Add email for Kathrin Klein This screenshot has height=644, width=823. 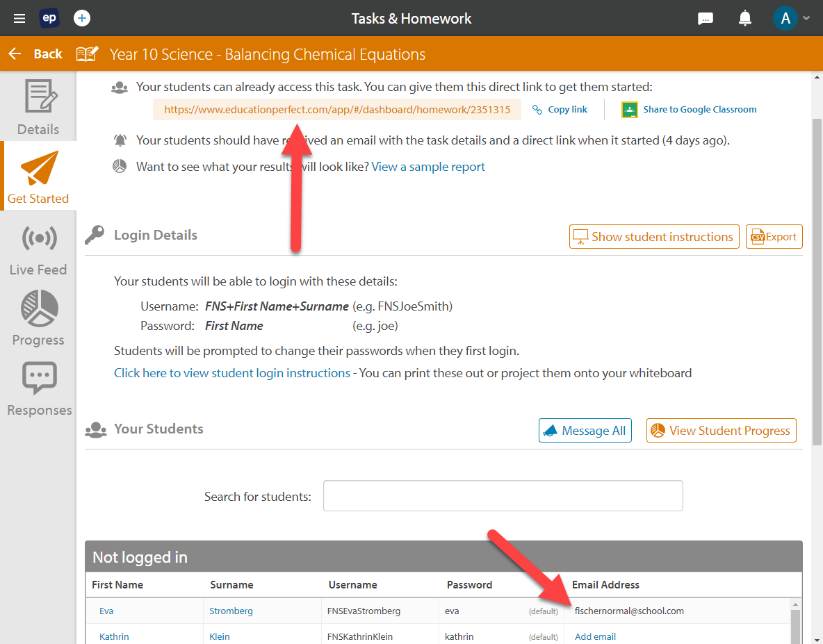595,636
